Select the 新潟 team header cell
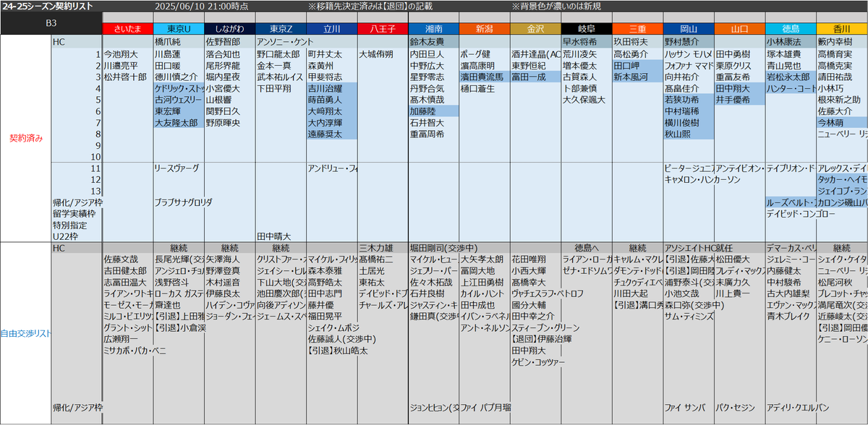 [485, 29]
